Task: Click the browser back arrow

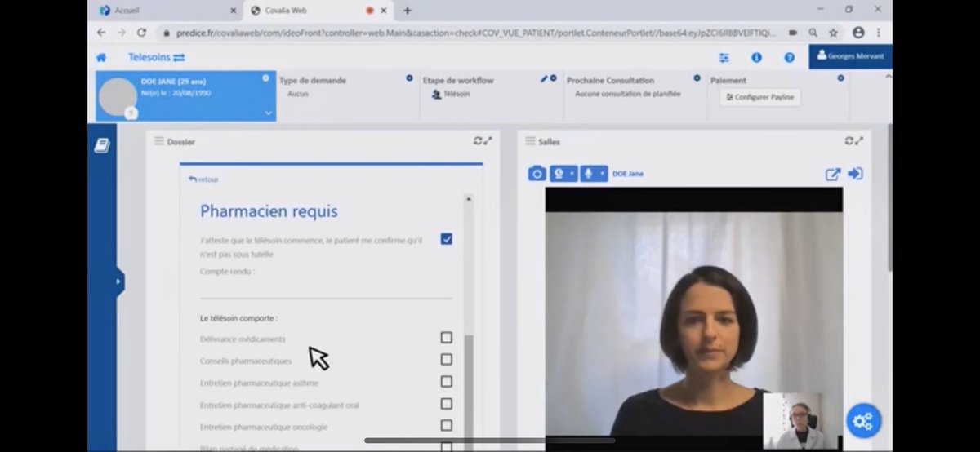Action: [101, 33]
